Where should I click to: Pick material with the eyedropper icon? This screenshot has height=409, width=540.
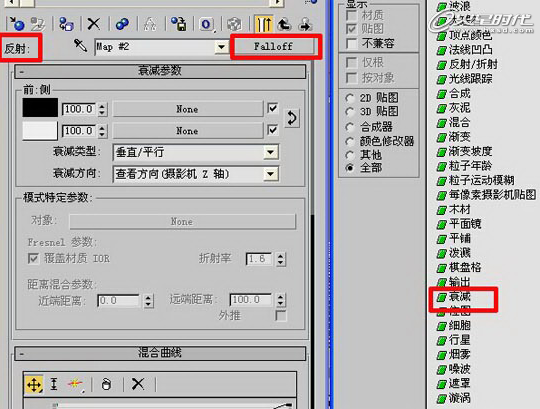(x=81, y=45)
